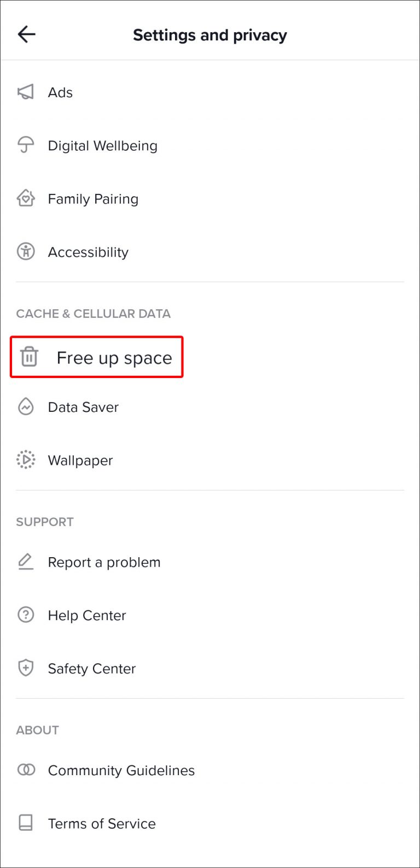Open Free up space option
This screenshot has height=868, width=420.
[x=97, y=357]
